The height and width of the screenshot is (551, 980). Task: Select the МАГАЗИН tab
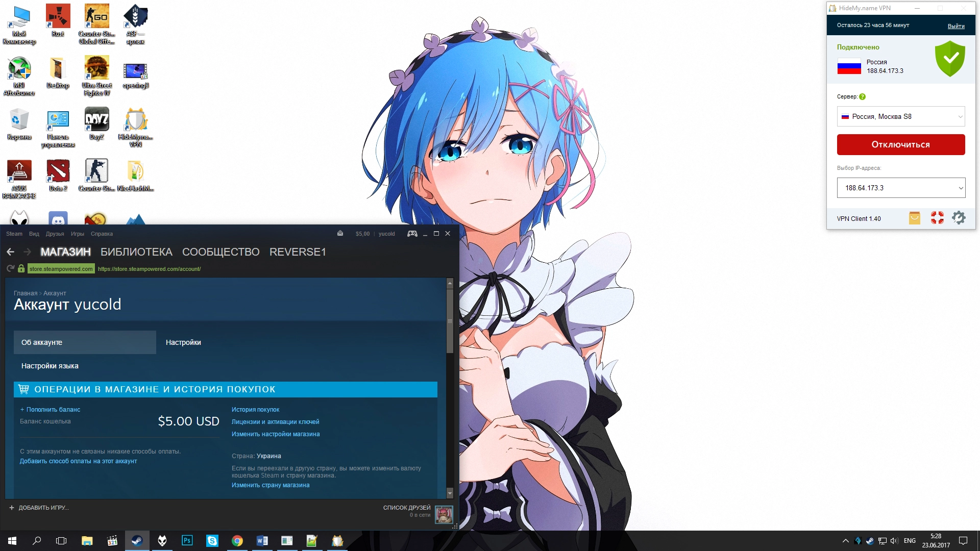[x=66, y=252]
